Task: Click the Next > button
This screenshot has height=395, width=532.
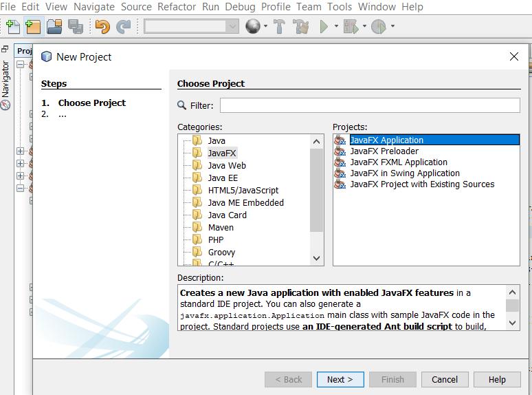Action: [340, 379]
